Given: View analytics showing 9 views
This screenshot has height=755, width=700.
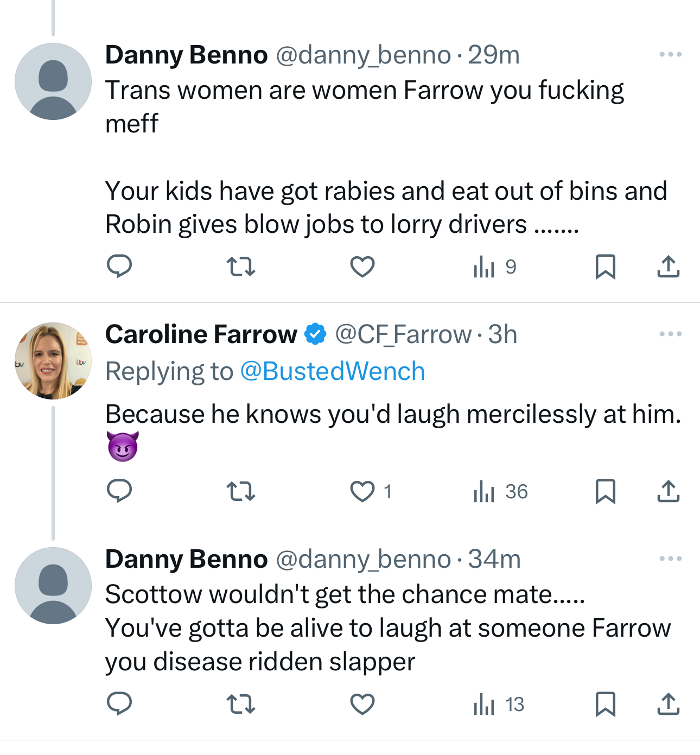Looking at the screenshot, I should (x=495, y=267).
